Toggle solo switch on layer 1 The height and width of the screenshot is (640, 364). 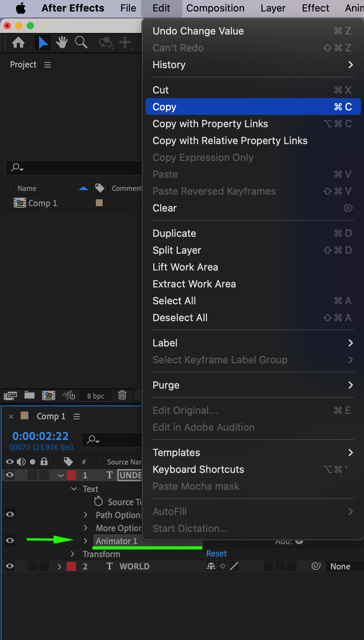tap(33, 475)
